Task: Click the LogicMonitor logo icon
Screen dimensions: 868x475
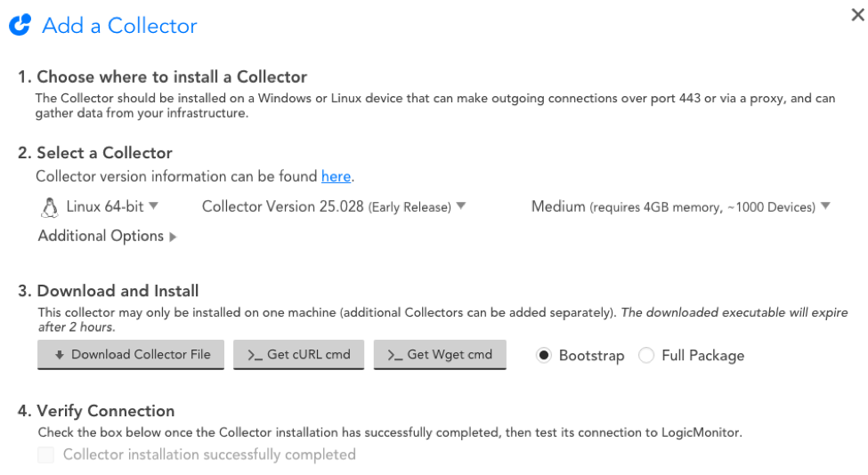Action: pyautogui.click(x=20, y=25)
